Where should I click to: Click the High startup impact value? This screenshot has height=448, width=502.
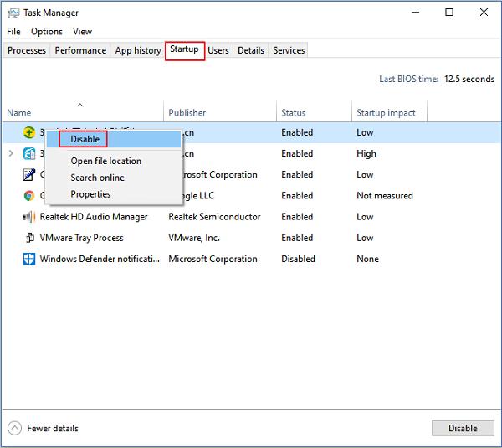coord(366,154)
